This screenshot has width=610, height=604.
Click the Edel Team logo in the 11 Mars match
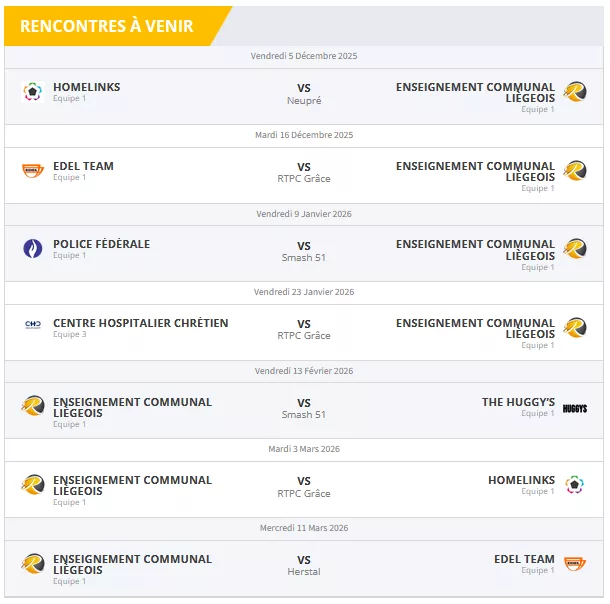tap(575, 564)
